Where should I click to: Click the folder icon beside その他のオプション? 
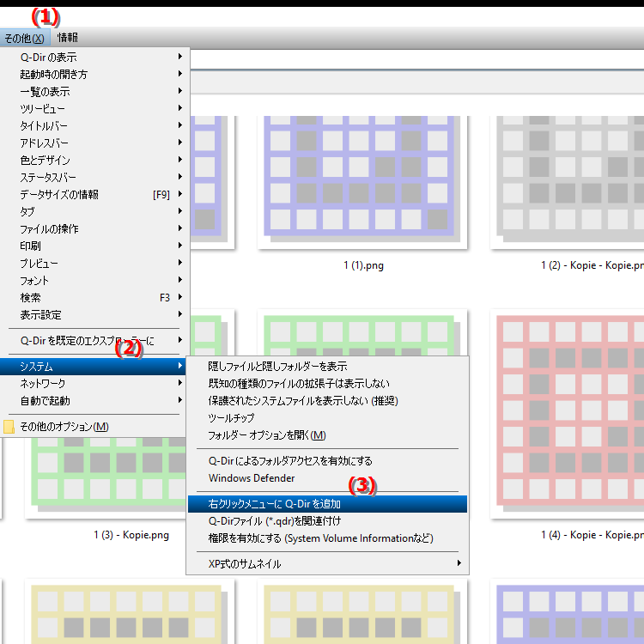[x=9, y=427]
